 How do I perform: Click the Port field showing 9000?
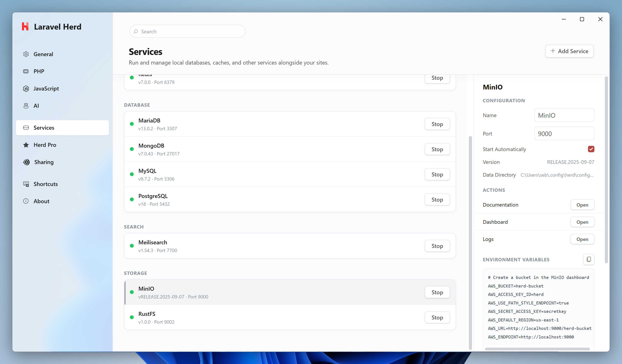click(x=564, y=133)
